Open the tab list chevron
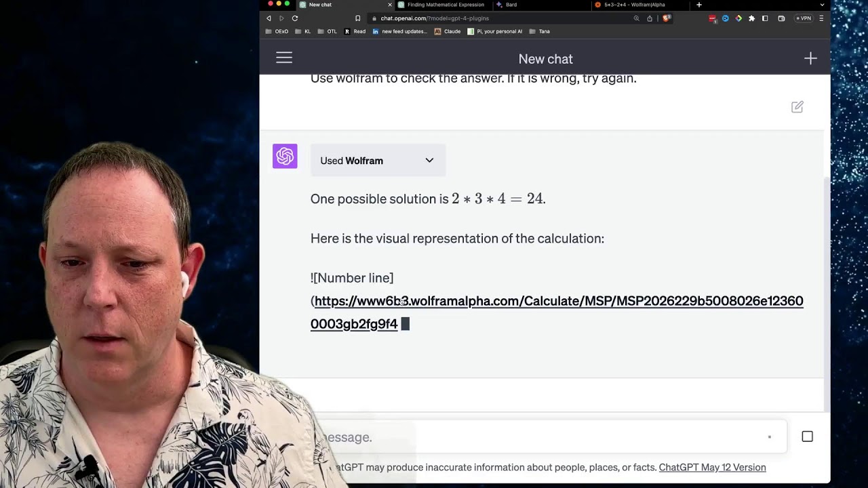This screenshot has height=488, width=868. [822, 5]
